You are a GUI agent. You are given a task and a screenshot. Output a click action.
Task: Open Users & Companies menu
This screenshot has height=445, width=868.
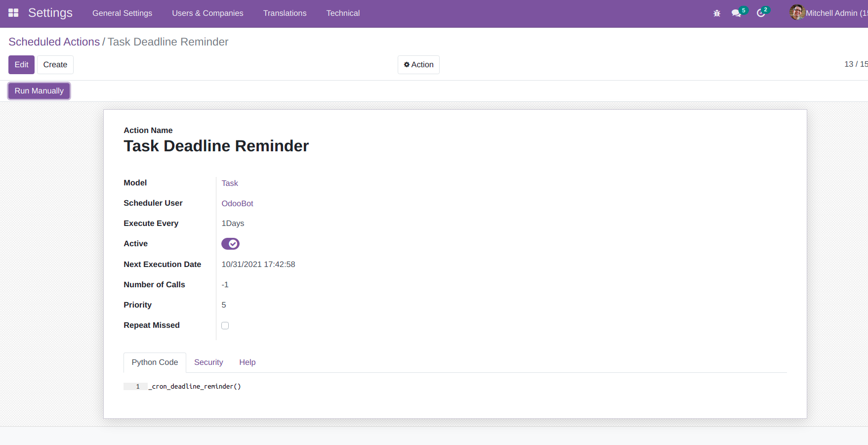tap(207, 13)
